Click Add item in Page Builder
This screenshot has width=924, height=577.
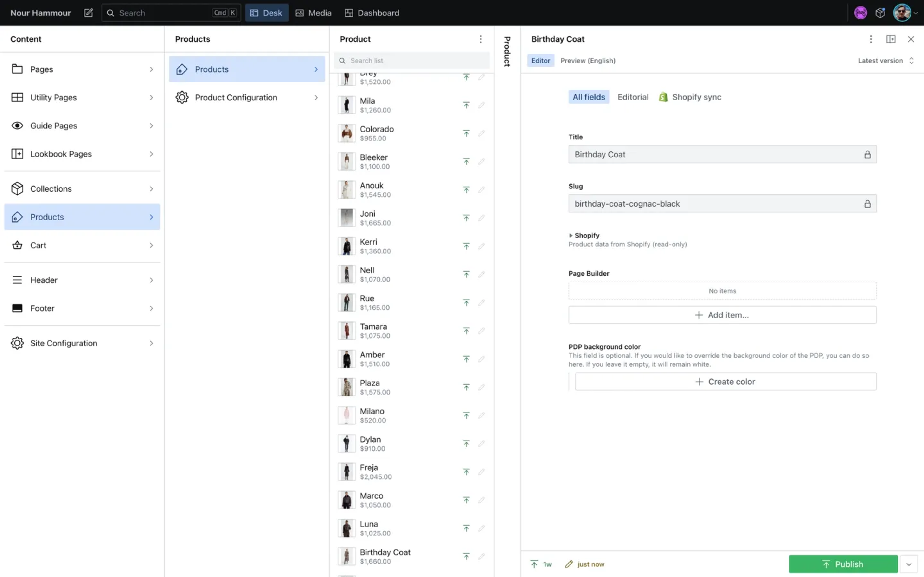point(722,315)
